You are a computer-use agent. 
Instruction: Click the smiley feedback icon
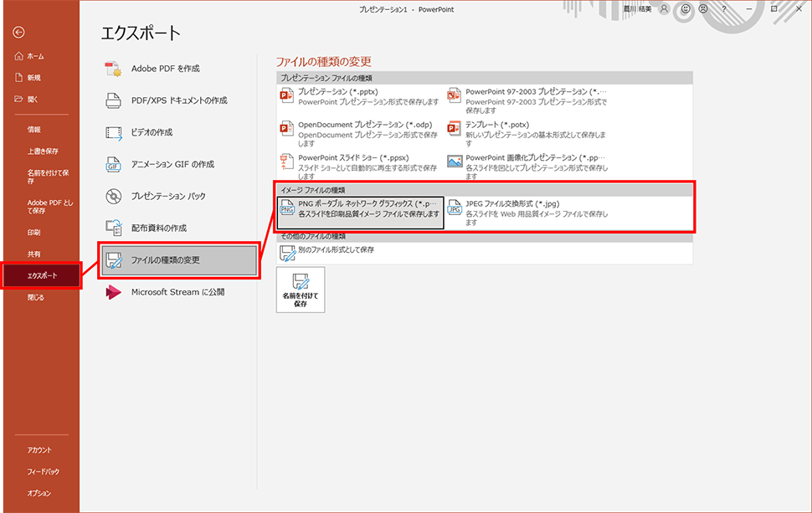(x=686, y=9)
